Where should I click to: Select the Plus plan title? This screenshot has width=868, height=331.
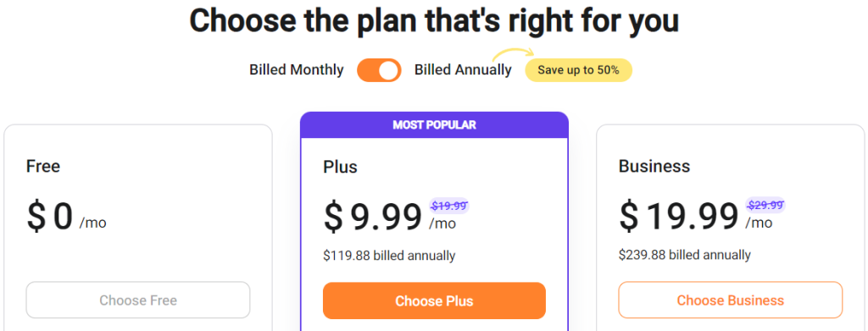341,166
